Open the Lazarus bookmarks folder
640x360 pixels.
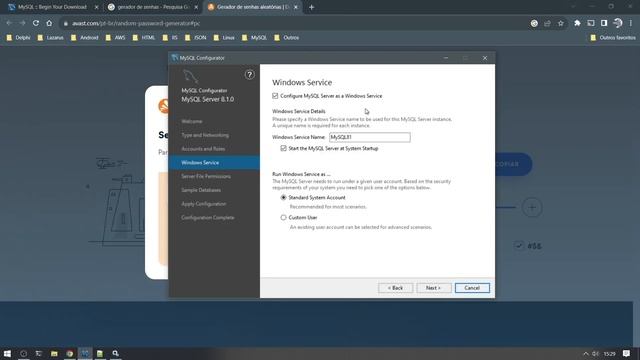pos(50,38)
